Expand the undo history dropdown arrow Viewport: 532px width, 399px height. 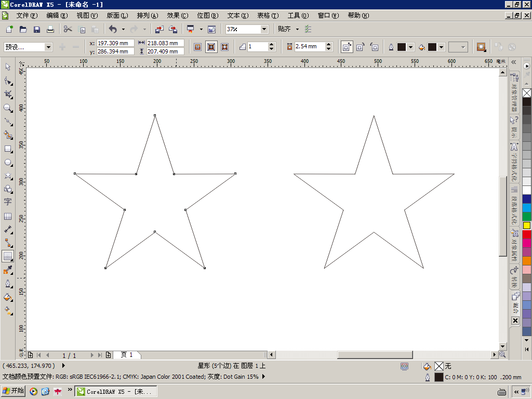(x=123, y=29)
